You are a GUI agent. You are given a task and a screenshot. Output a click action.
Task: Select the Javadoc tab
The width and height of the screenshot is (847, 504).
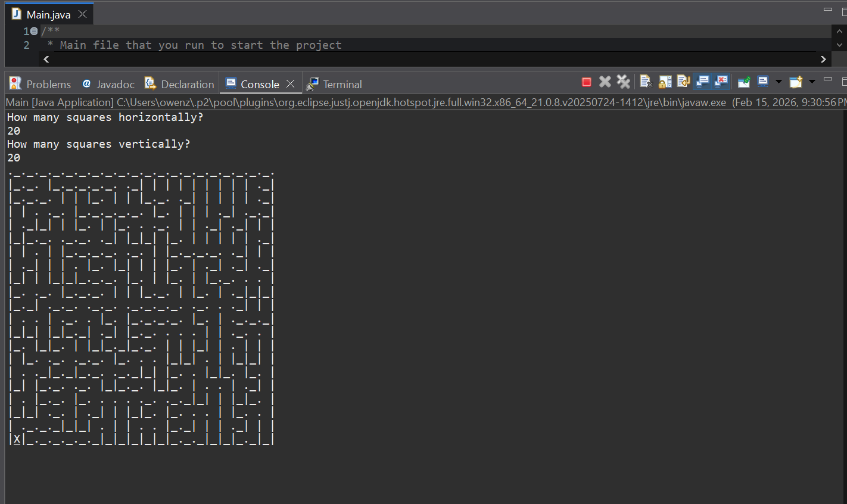(x=109, y=84)
